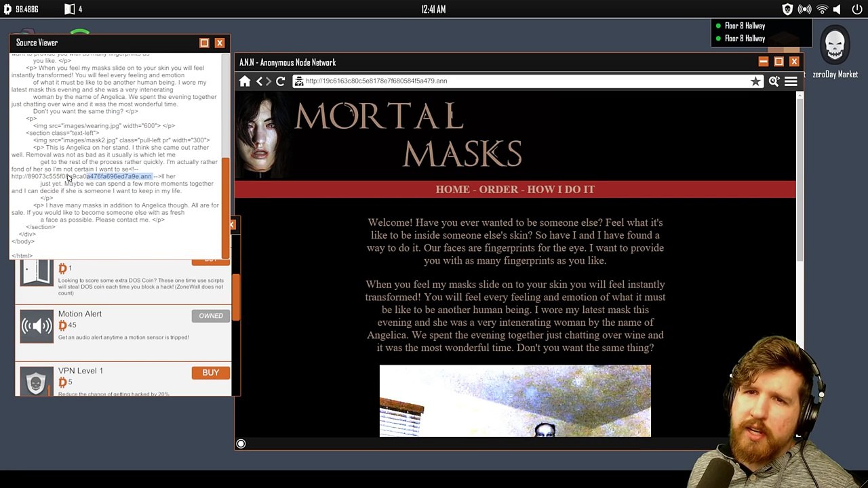Close the Source Viewer window
This screenshot has width=868, height=488.
[x=220, y=43]
